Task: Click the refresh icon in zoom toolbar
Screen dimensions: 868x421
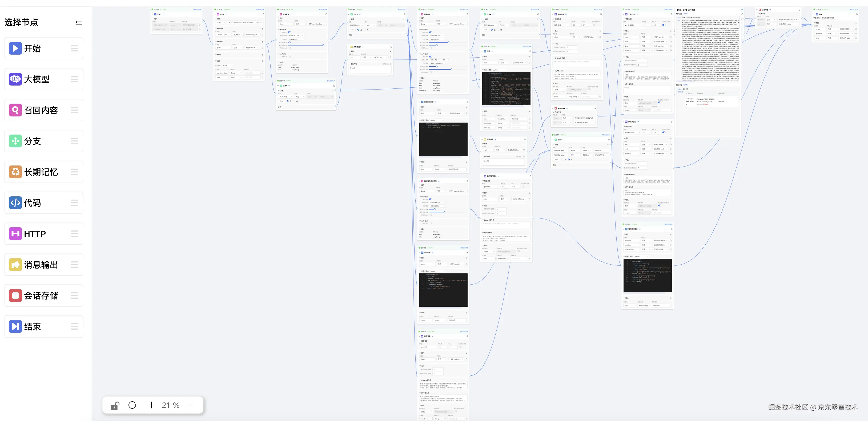Action: pos(132,405)
